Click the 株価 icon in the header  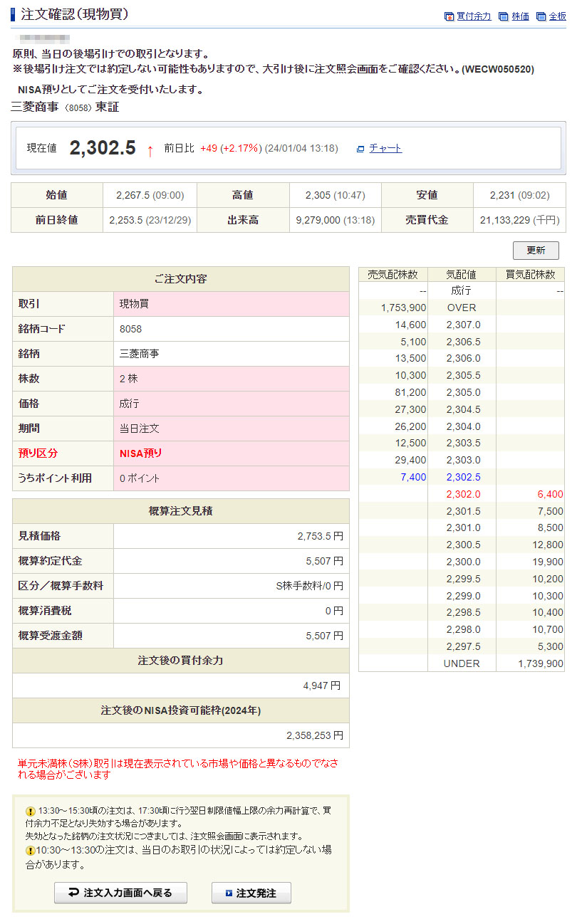tap(504, 16)
